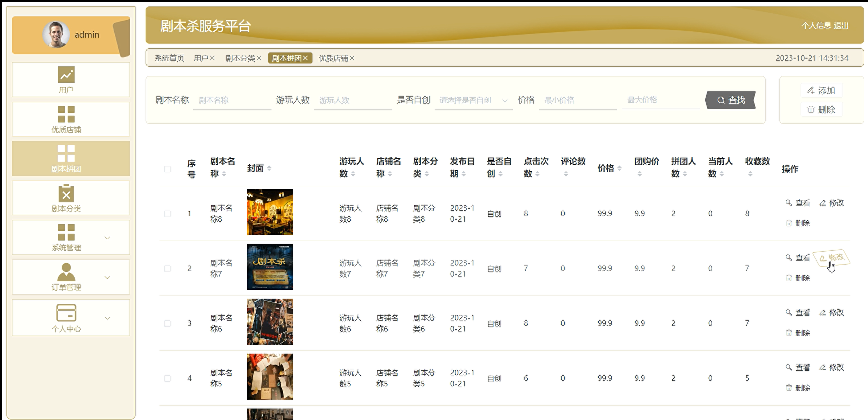Check the row for 剧本名称5
868x420 pixels.
tap(167, 379)
